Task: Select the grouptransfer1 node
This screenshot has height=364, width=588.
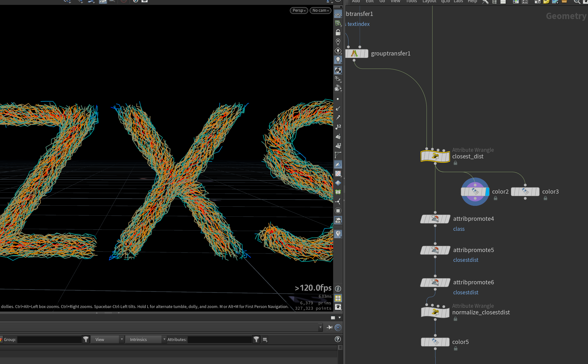Action: tap(357, 54)
